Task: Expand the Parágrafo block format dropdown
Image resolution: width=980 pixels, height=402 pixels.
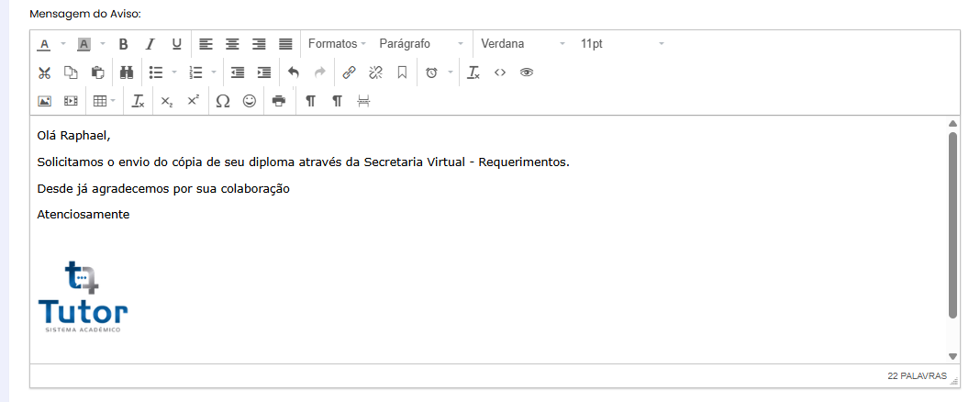Action: pos(421,44)
